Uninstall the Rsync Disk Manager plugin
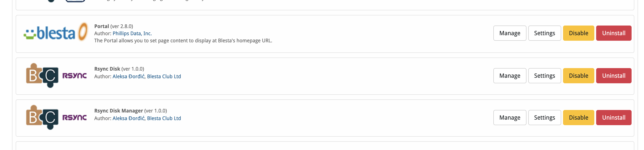 click(613, 118)
